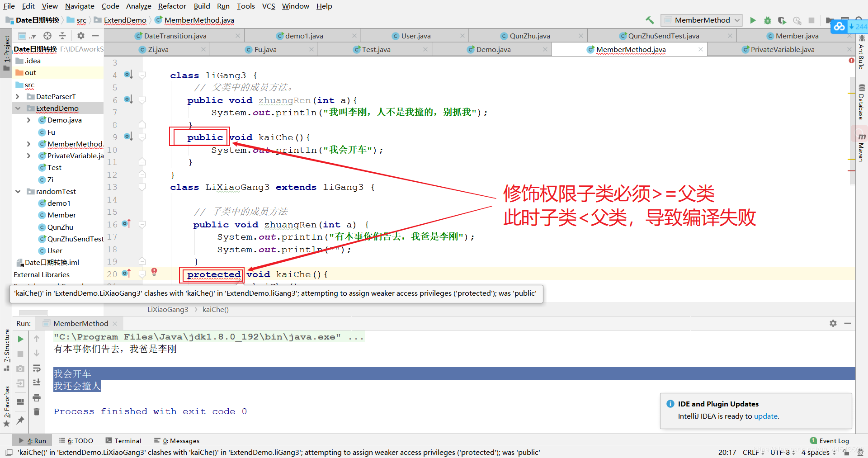Image resolution: width=868 pixels, height=458 pixels.
Task: Toggle scroll to end in Run console
Action: coord(37,382)
